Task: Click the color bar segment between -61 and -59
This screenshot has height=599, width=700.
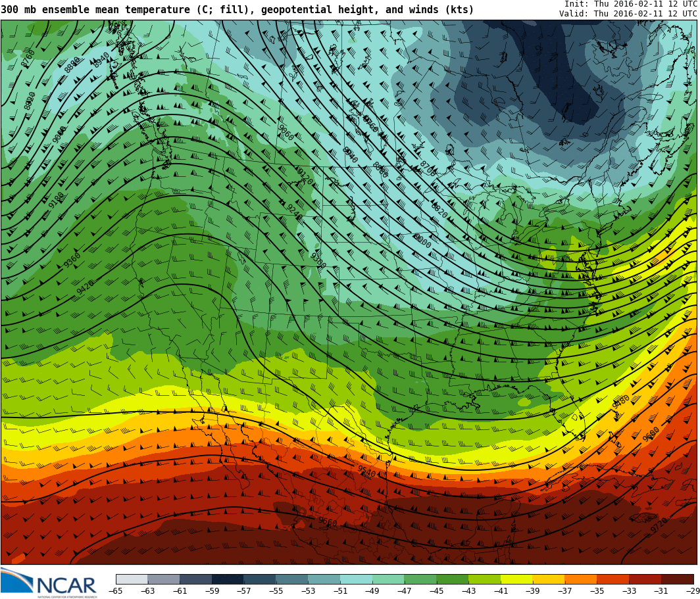Action: click(x=196, y=579)
